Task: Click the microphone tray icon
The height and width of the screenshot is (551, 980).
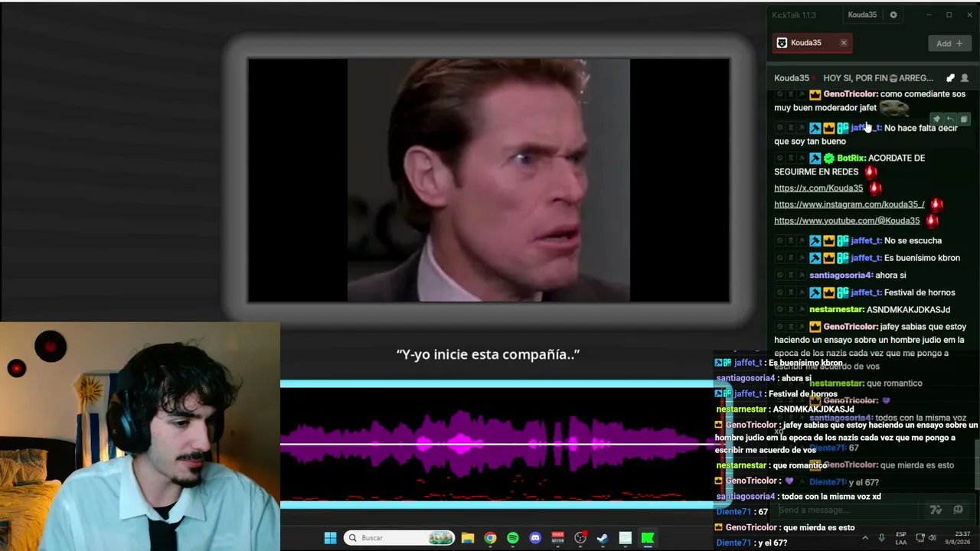Action: click(x=881, y=538)
